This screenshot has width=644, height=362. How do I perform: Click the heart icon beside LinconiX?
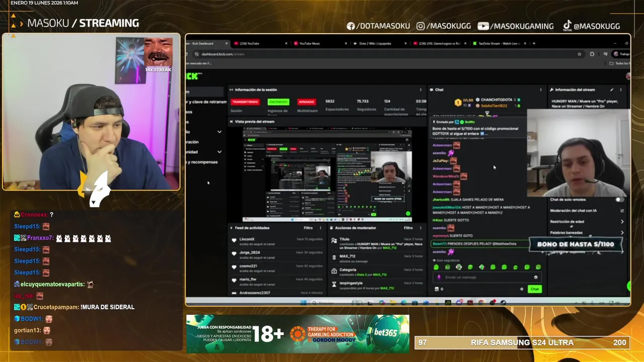pyautogui.click(x=234, y=240)
